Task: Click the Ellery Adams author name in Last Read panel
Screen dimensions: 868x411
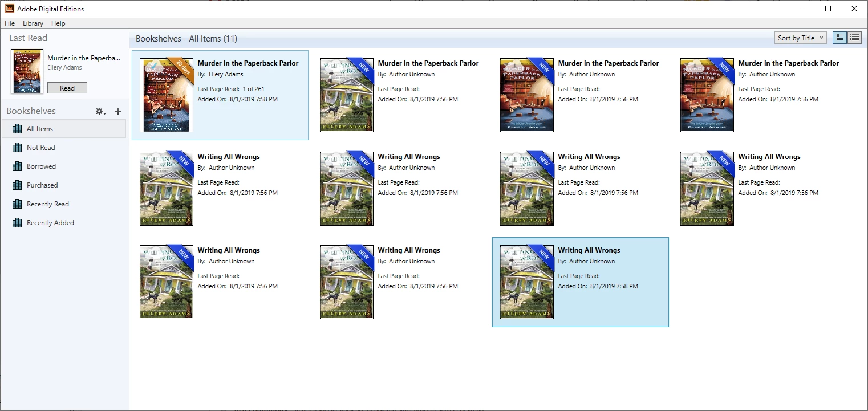Action: coord(64,67)
